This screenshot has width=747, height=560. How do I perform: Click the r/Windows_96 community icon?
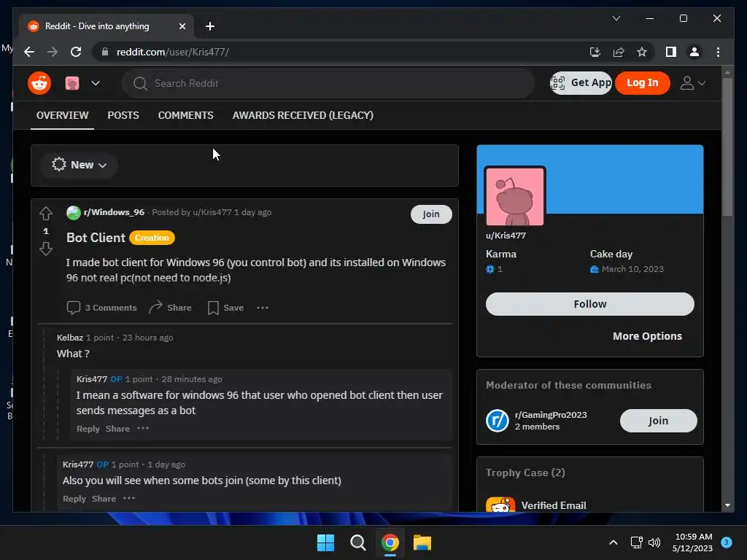click(x=74, y=212)
